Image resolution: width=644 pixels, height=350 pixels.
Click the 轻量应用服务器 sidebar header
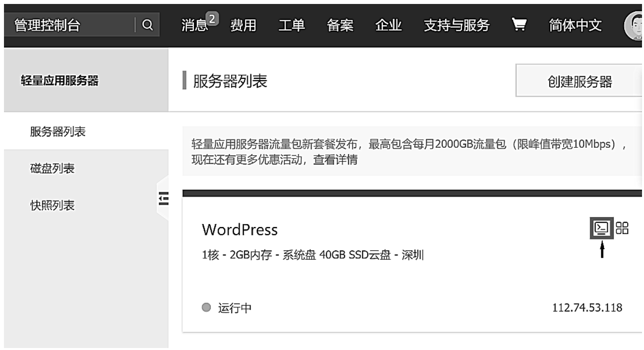pyautogui.click(x=59, y=81)
